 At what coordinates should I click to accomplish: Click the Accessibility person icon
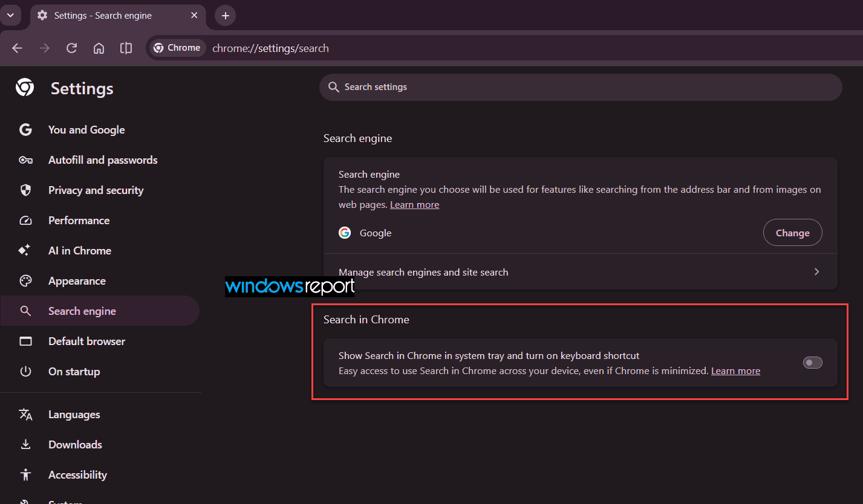click(x=25, y=475)
